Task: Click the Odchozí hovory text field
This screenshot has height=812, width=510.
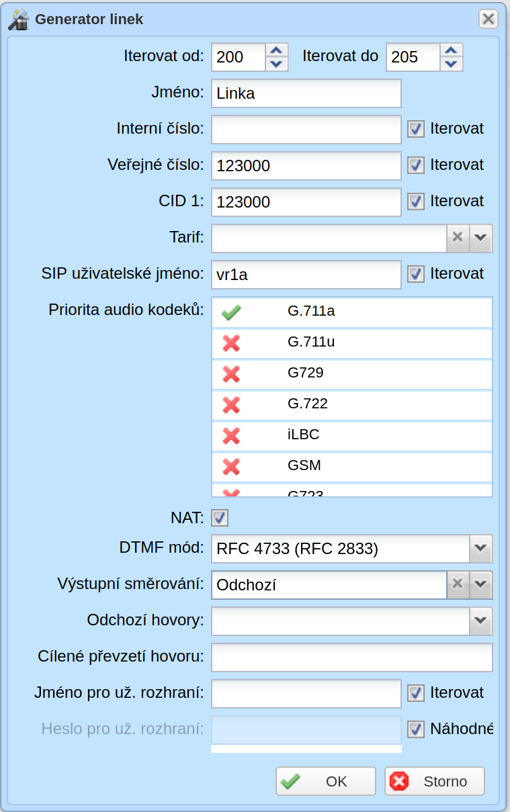Action: 341,621
